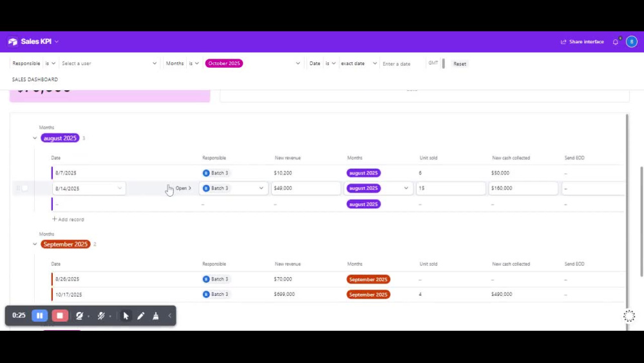Click the $70,000 revenue cell
This screenshot has width=644, height=363.
point(283,279)
